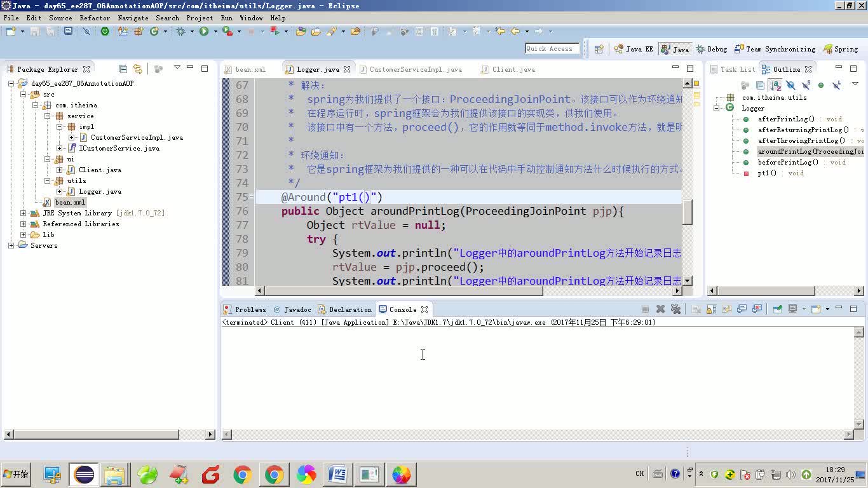Toggle Hide Local Types in Outline
Viewport: 868px width, 488px height.
(836, 85)
